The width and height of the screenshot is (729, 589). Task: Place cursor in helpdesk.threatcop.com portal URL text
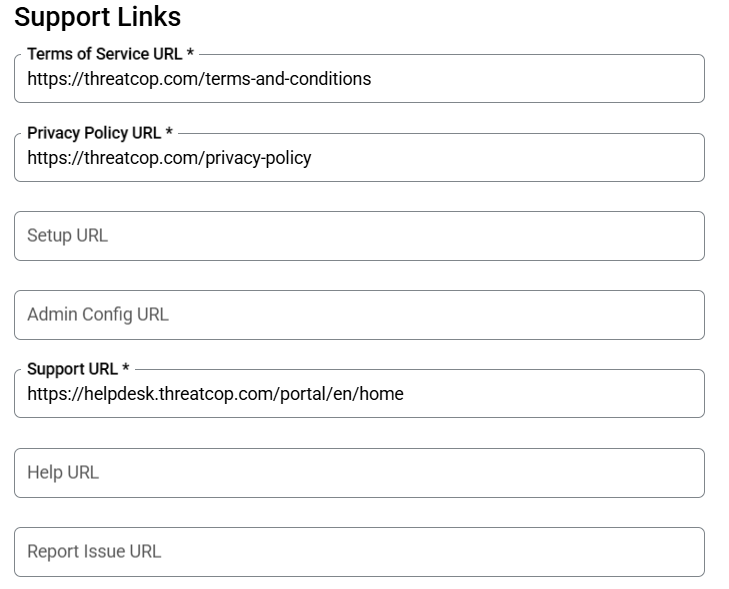click(215, 394)
